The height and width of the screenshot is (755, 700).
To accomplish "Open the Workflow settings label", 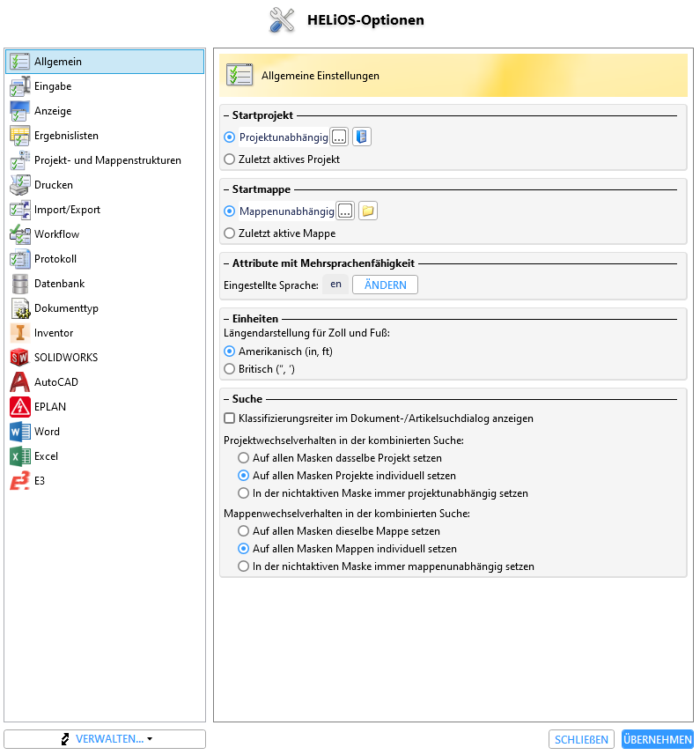I will point(56,234).
